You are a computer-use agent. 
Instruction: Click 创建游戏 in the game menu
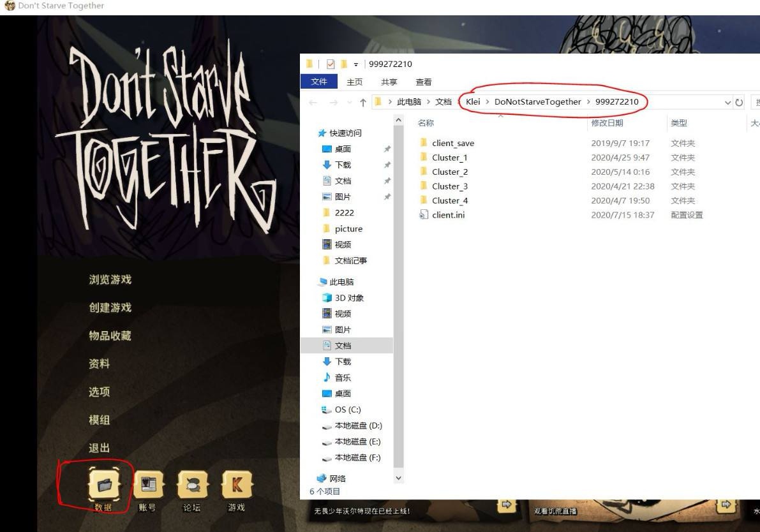click(110, 307)
